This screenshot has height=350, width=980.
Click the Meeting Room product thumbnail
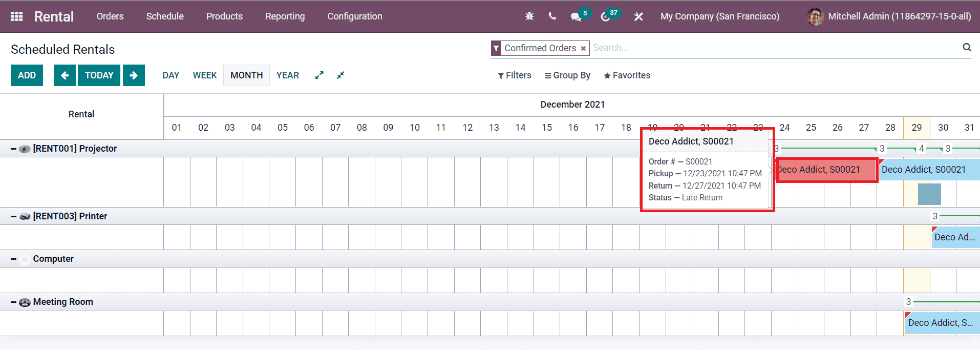point(25,302)
